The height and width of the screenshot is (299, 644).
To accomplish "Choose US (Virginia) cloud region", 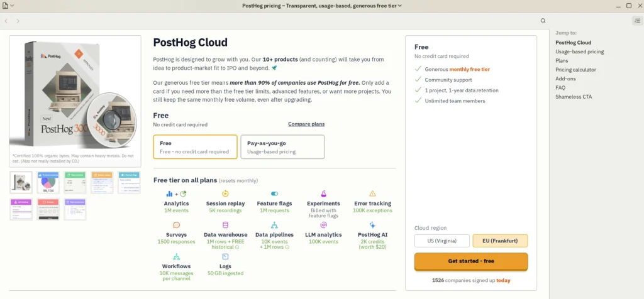I will (442, 241).
